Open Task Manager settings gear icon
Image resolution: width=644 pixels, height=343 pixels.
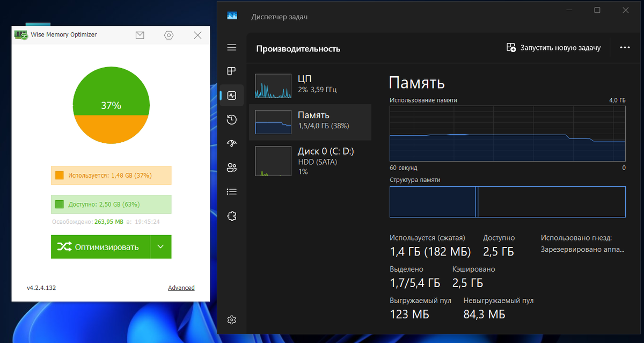pos(232,320)
